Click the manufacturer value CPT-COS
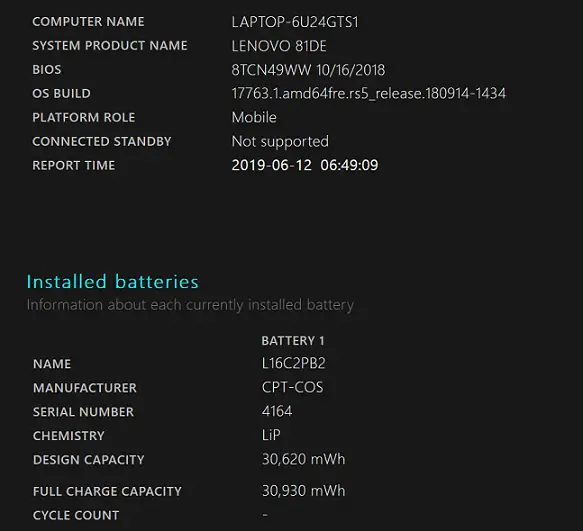Screen dimensions: 583x531 (292, 387)
